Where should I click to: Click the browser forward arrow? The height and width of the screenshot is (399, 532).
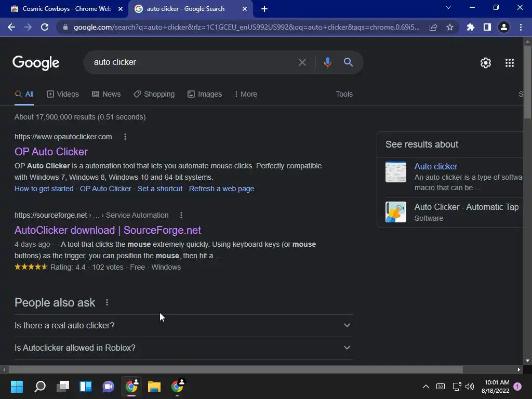[28, 27]
